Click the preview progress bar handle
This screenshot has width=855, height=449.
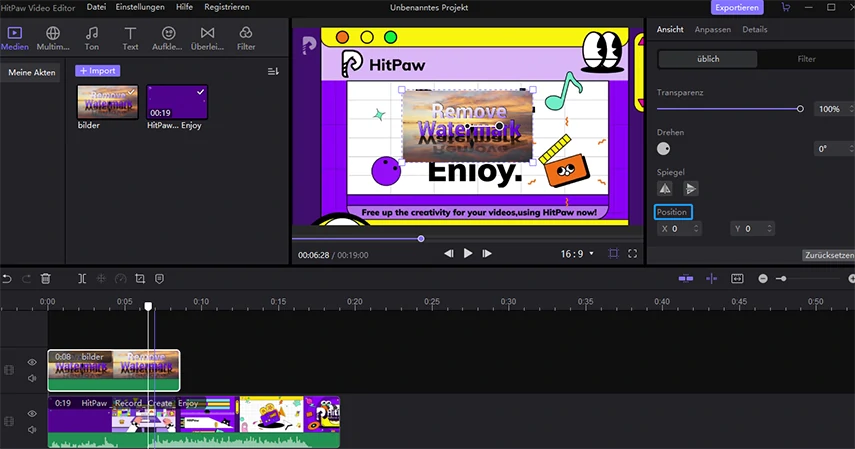tap(420, 239)
